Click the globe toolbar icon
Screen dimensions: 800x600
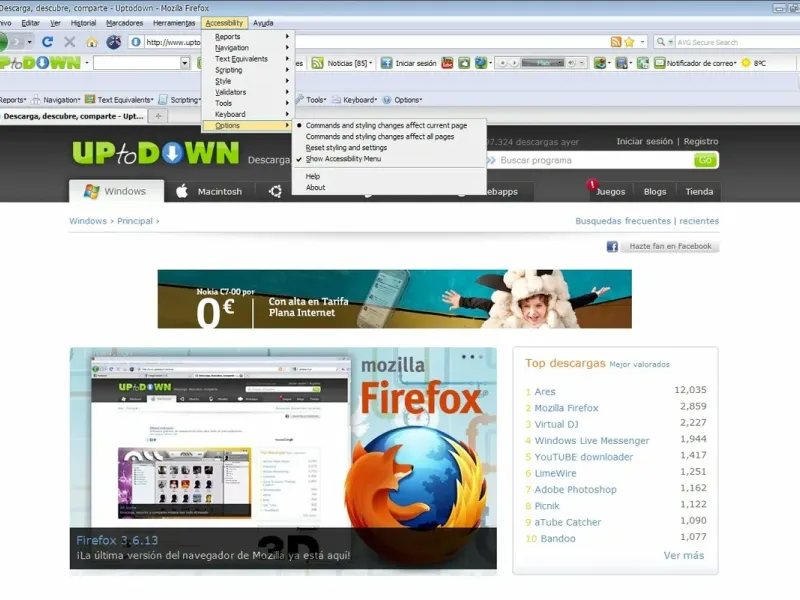tap(481, 63)
